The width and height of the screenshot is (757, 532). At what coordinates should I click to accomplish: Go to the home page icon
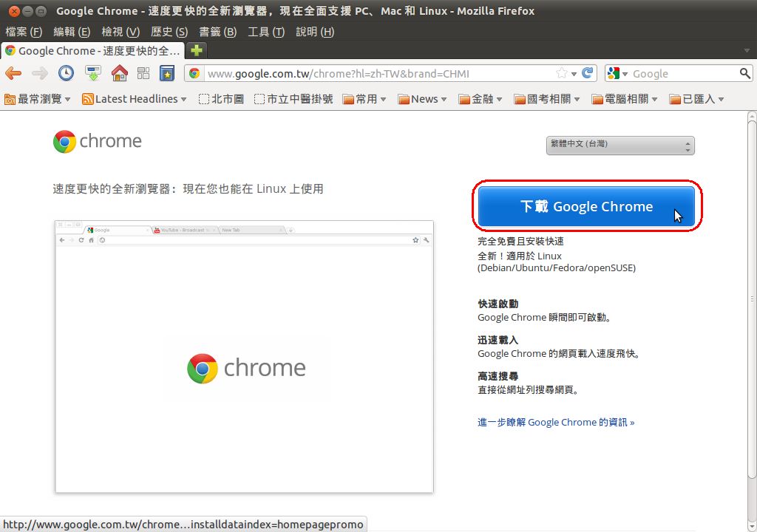point(119,73)
